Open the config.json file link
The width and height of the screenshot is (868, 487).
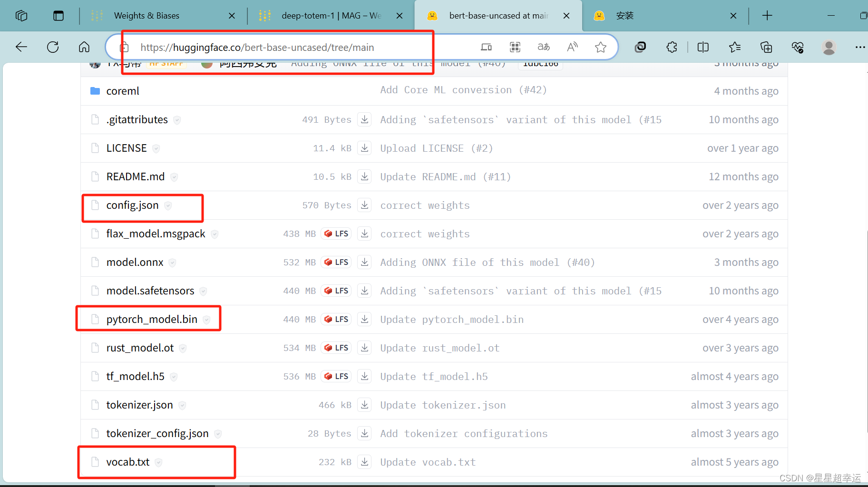(132, 205)
